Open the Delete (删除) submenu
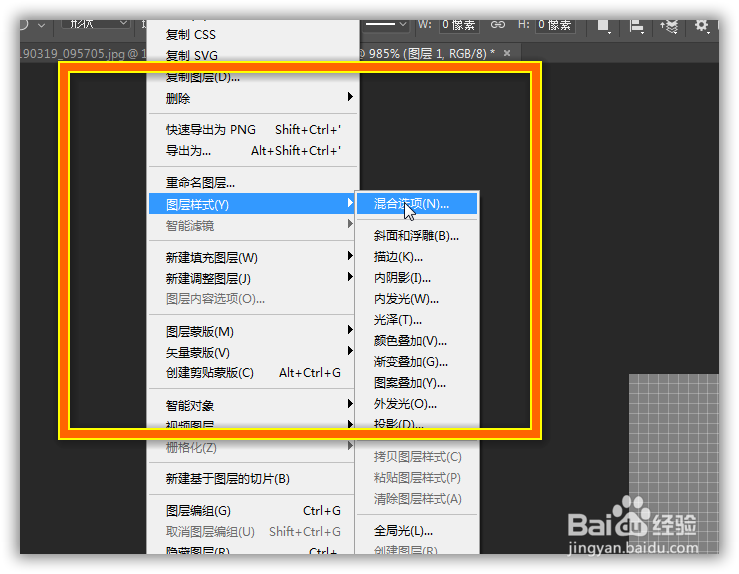The image size is (739, 574). pos(252,98)
